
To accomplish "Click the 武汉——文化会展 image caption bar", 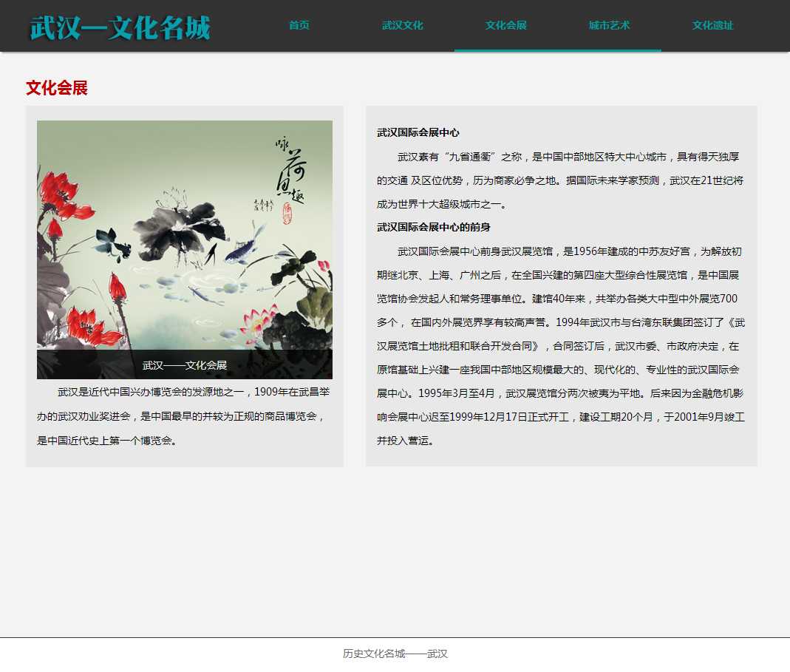I will [x=185, y=364].
